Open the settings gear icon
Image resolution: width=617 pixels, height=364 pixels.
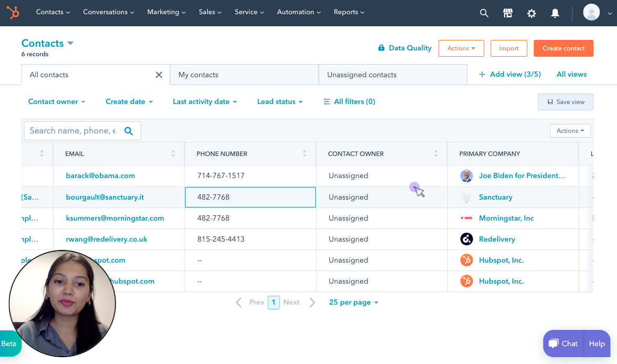[531, 13]
